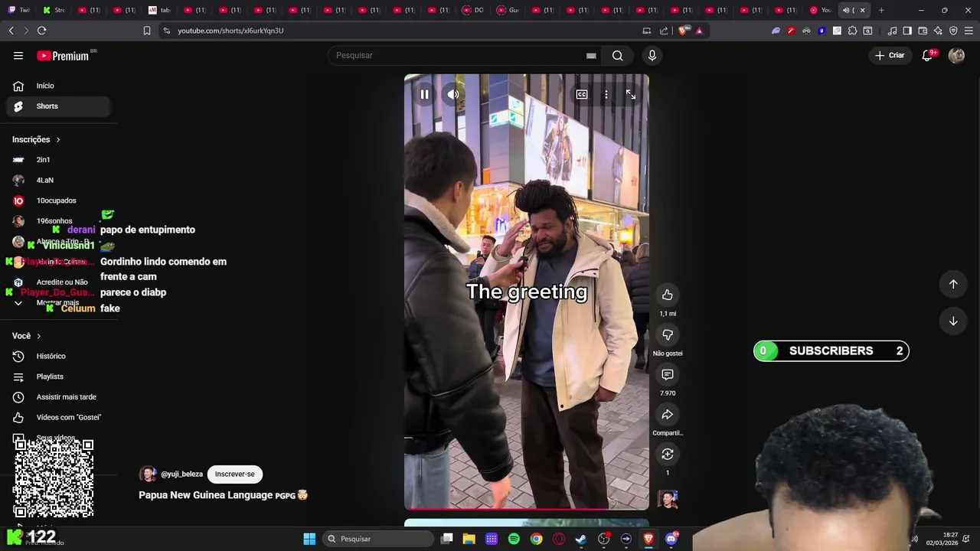Screen dimensions: 980x551
Task: Select Início in the sidebar
Action: [x=57, y=86]
